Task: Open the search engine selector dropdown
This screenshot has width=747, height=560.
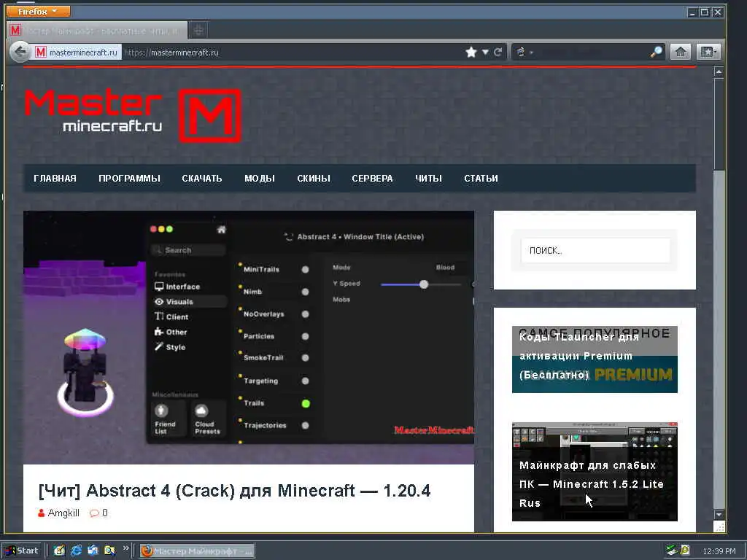Action: (524, 52)
